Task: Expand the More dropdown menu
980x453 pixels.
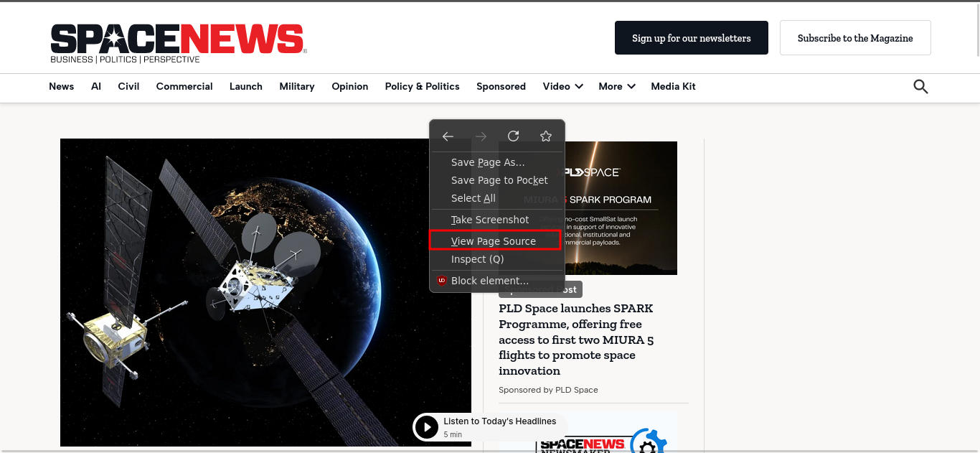Action: tap(616, 87)
